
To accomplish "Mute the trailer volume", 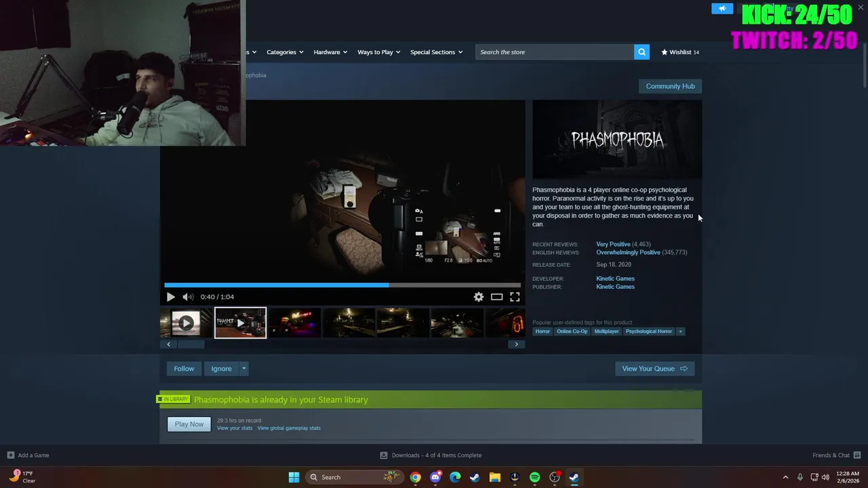I will pos(188,297).
